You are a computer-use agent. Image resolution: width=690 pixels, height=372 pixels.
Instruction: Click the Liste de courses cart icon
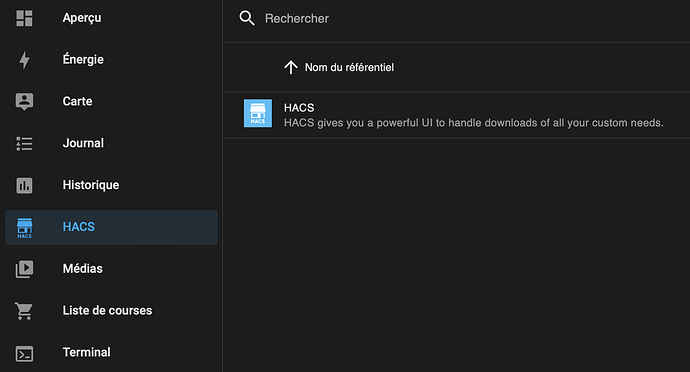tap(24, 311)
